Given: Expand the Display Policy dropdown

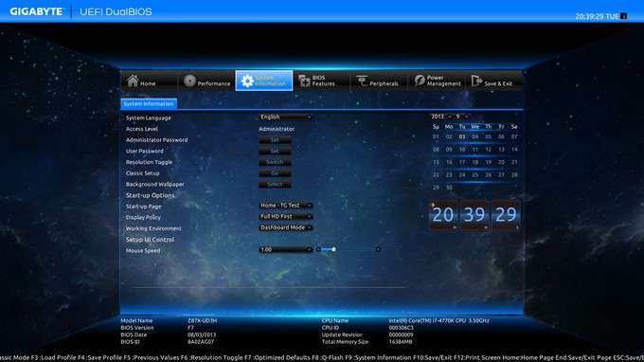Looking at the screenshot, I should [285, 217].
